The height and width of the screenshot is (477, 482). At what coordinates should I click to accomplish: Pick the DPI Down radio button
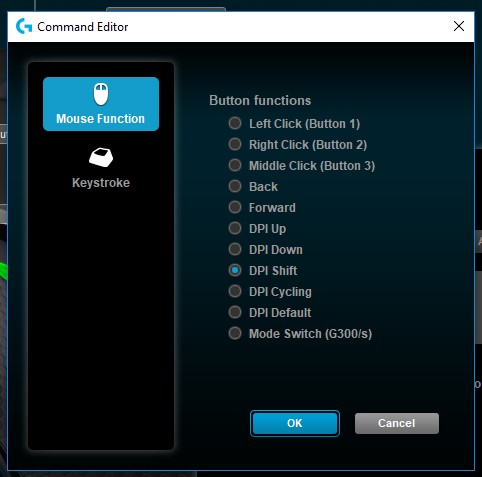[235, 249]
